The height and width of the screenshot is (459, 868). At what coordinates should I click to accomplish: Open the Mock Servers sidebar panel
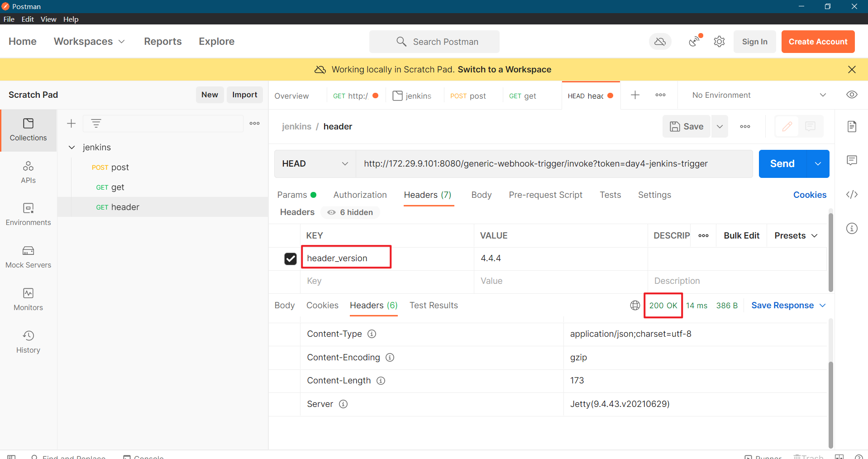(28, 257)
